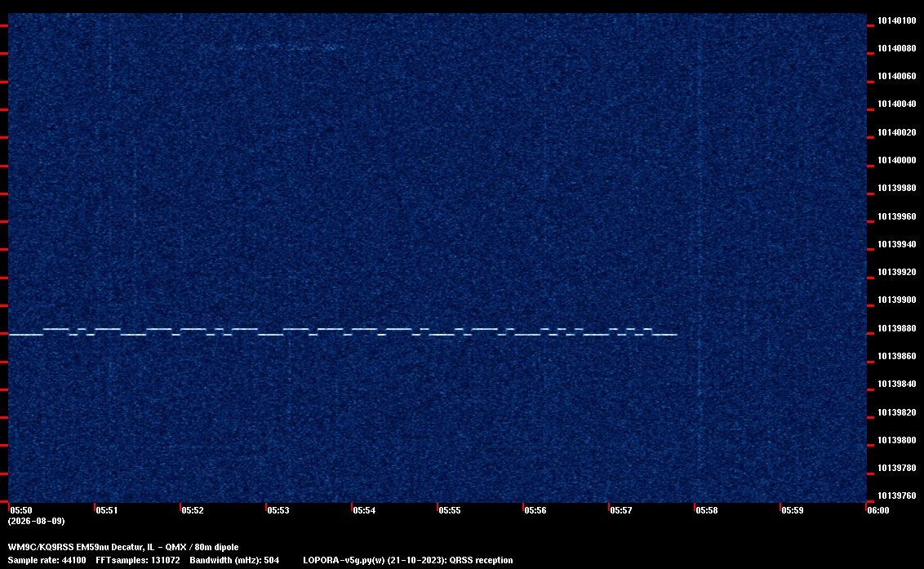Viewport: 924px width, 569px height.
Task: Click the 10139780 frequency label
Action: pos(897,468)
